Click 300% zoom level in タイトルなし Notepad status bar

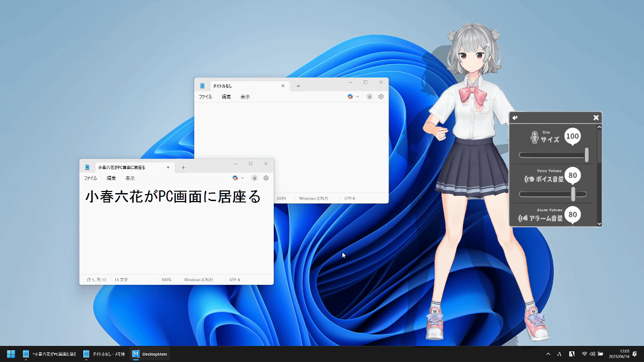281,198
